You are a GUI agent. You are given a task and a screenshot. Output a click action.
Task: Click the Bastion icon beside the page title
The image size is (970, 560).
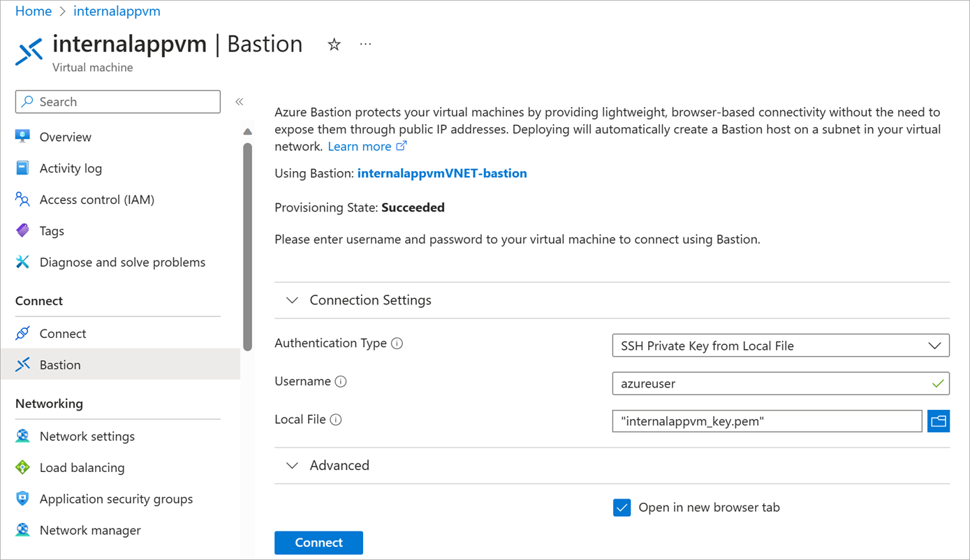[x=29, y=52]
